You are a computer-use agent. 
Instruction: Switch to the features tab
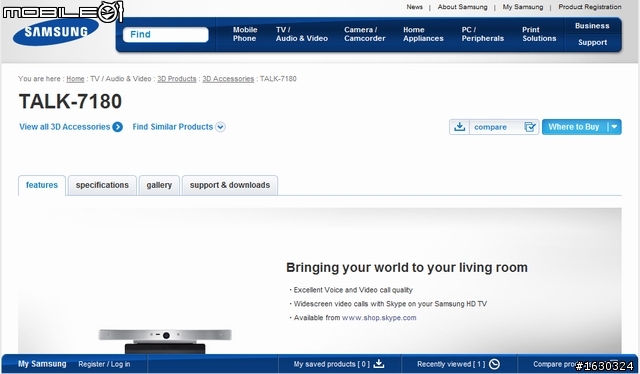click(x=42, y=185)
